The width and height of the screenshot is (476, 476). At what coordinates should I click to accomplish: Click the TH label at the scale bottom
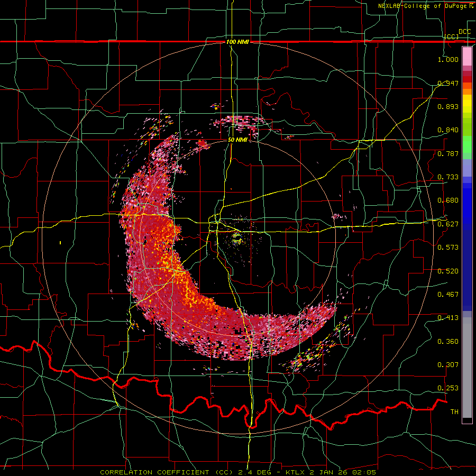(x=454, y=412)
